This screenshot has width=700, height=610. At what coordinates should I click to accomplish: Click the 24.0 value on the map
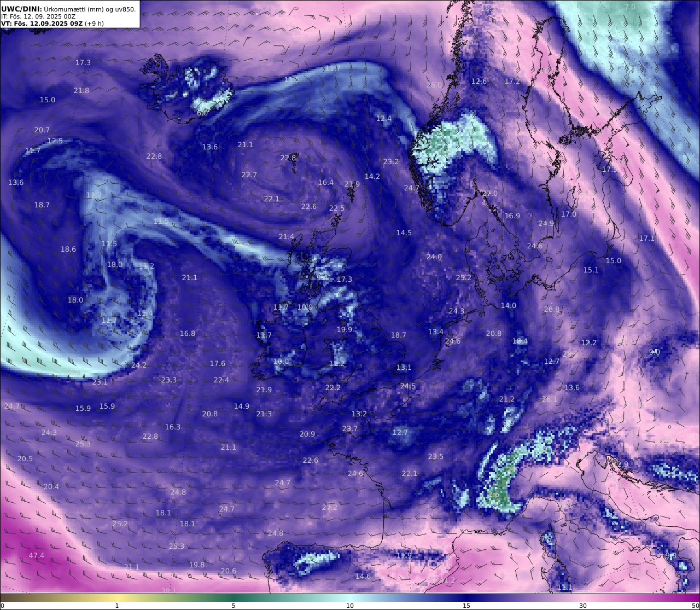(434, 257)
